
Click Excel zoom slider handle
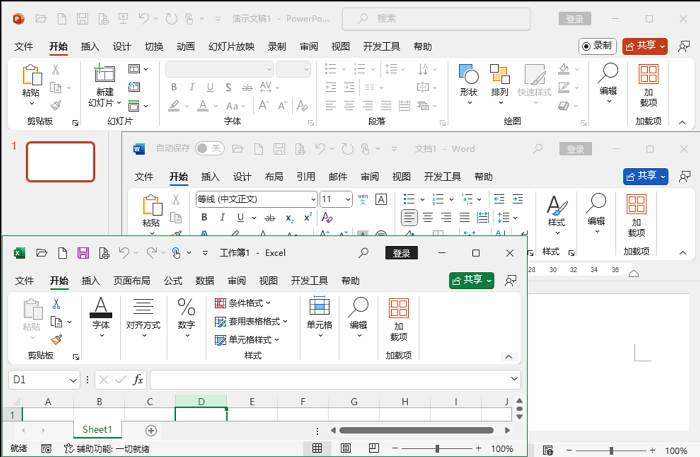point(437,448)
